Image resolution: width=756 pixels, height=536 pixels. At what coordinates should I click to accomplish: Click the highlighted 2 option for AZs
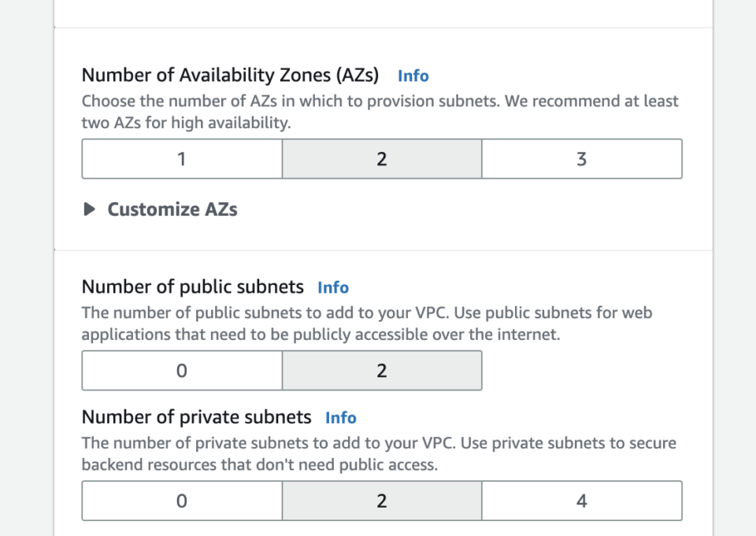(x=381, y=158)
